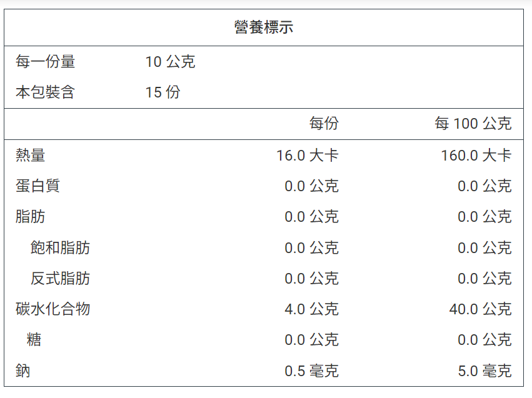
Task: Click the 飽和脂肪 row label
Action: tap(60, 247)
